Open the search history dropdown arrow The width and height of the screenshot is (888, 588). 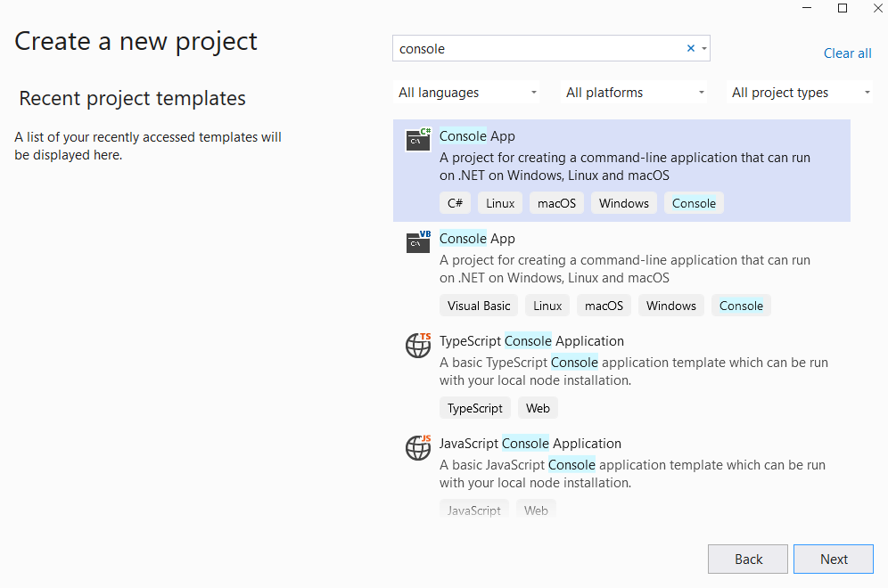[703, 48]
